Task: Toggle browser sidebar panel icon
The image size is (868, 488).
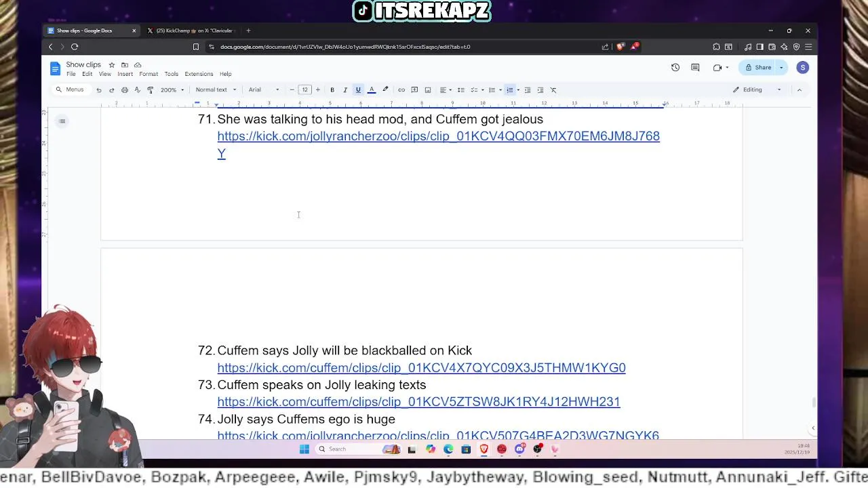Action: [x=759, y=47]
